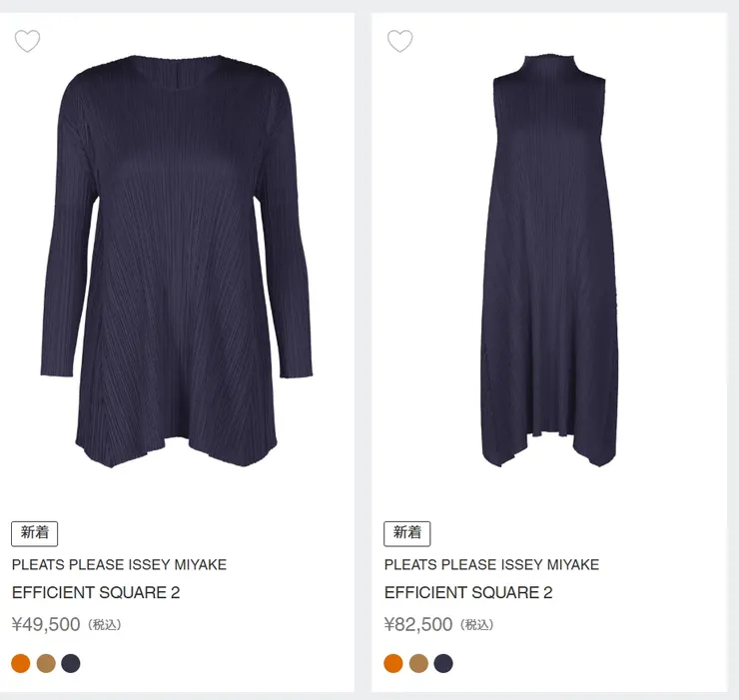
Task: Open EFFICIENT SQUARE 2 title priced ¥82,500
Action: pos(468,593)
